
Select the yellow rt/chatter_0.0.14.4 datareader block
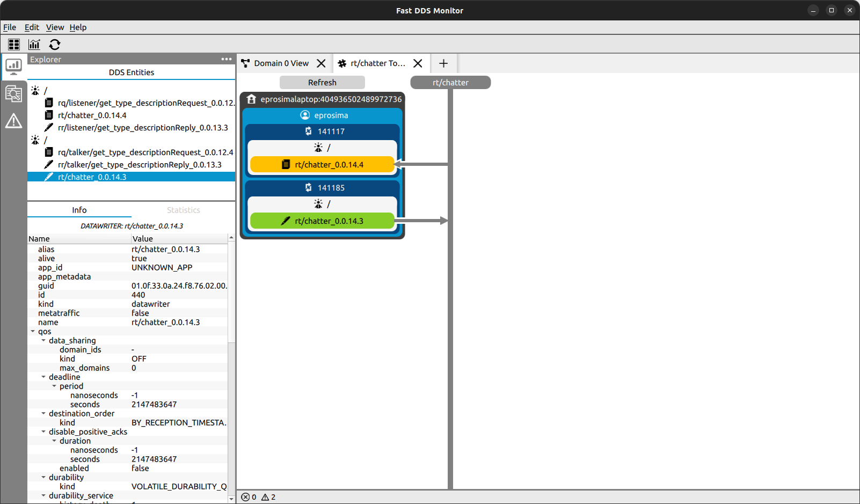pyautogui.click(x=323, y=165)
